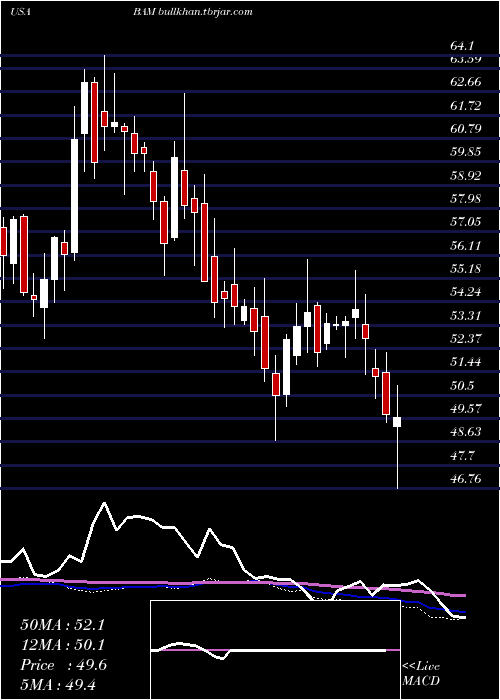500x700 pixels.
Task: Click the 57.98 price axis label
Action: point(466,198)
